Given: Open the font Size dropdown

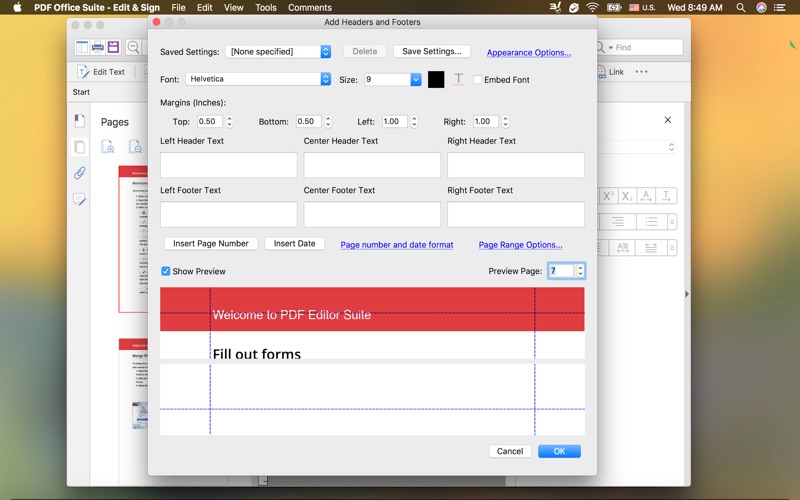Looking at the screenshot, I should pos(416,80).
